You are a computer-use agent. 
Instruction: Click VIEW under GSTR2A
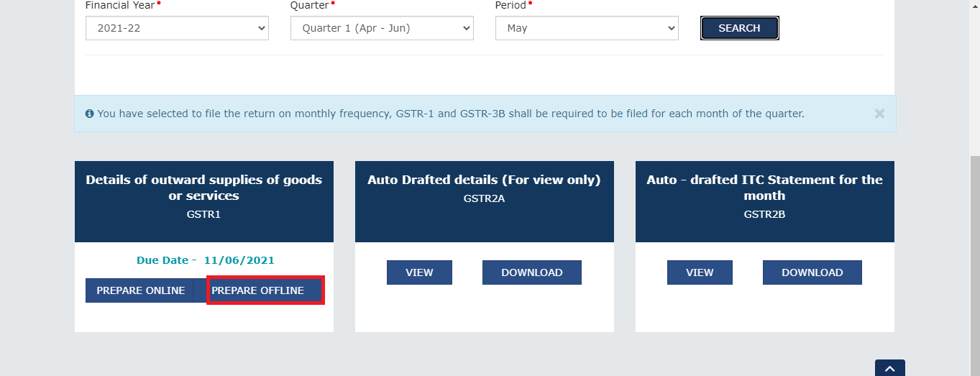coord(419,272)
